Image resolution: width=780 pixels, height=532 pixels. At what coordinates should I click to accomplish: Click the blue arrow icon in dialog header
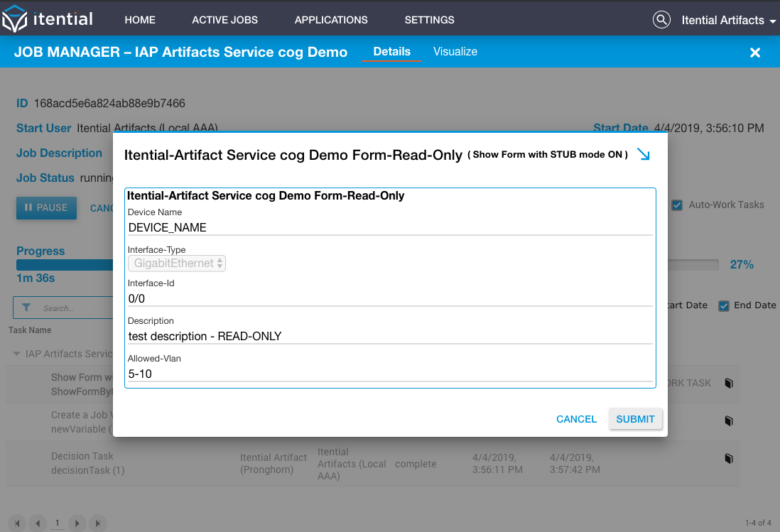tap(643, 154)
